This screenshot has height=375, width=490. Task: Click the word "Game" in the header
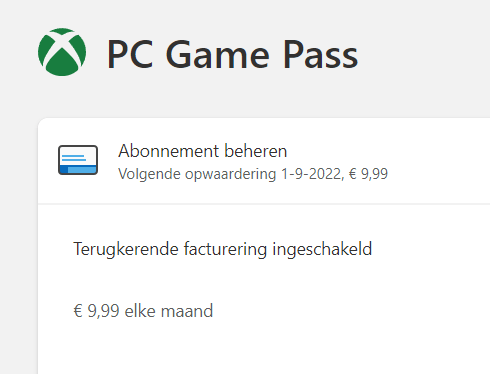tap(217, 54)
